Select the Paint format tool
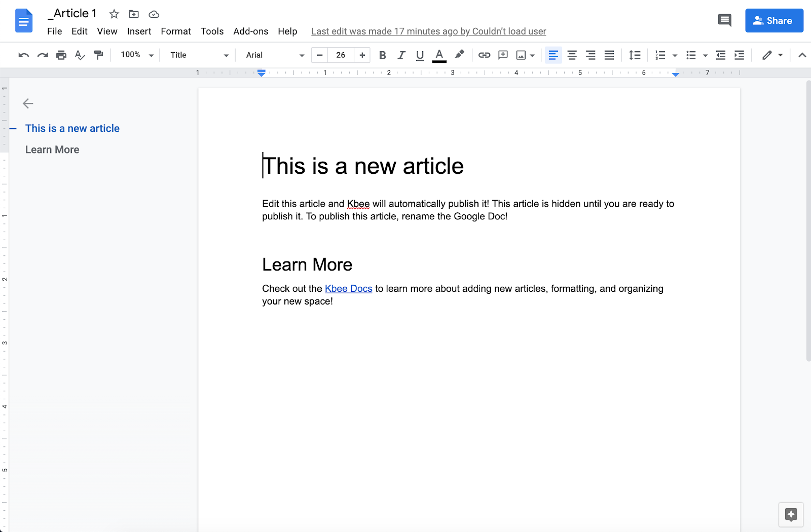Image resolution: width=811 pixels, height=532 pixels. 99,55
